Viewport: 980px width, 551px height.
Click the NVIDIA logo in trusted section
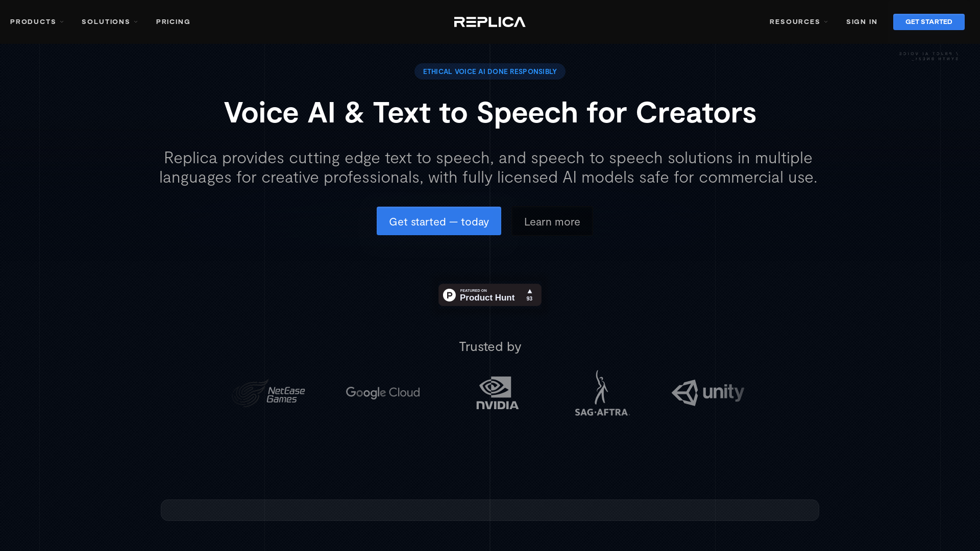tap(496, 392)
